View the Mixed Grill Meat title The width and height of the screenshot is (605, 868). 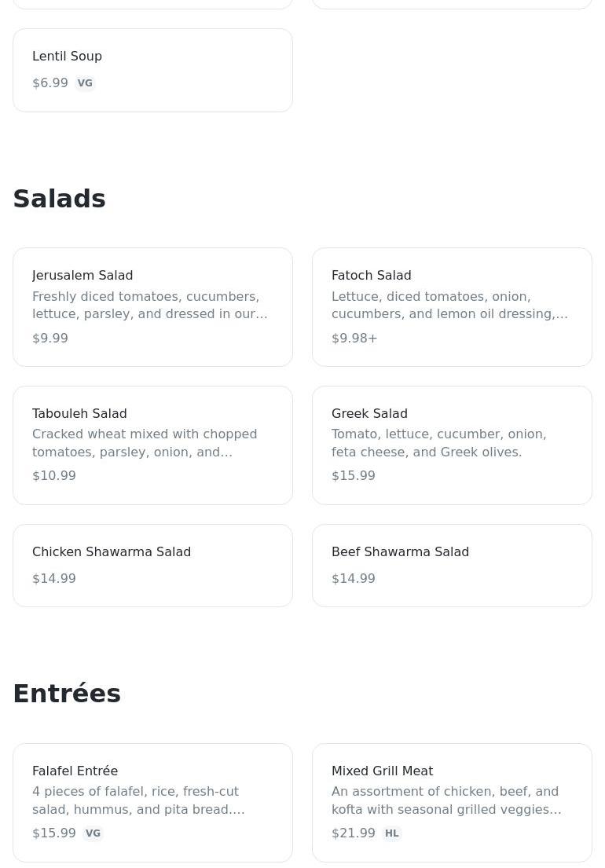tap(382, 771)
